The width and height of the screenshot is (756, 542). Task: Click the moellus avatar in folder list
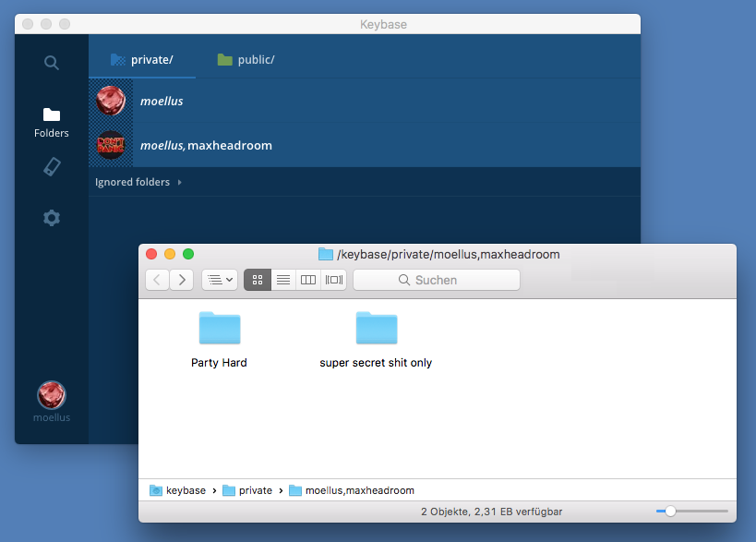click(x=111, y=101)
